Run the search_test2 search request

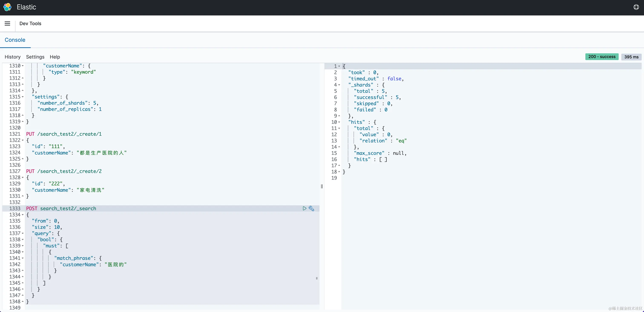pos(304,208)
